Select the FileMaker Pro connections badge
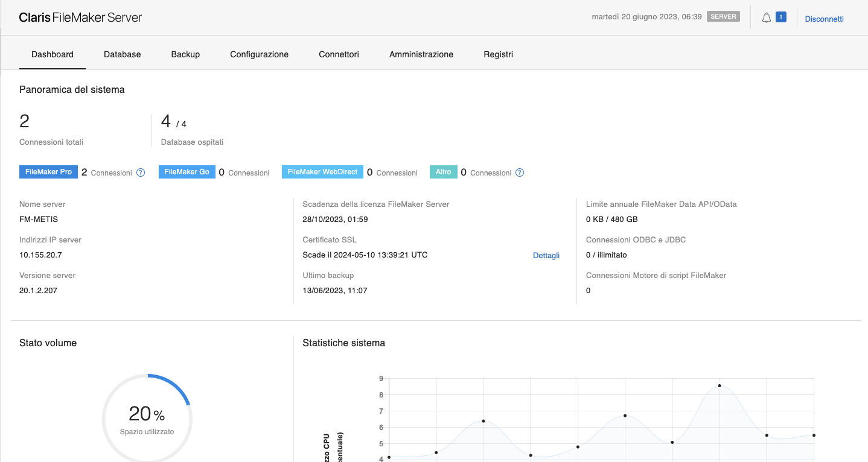This screenshot has width=868, height=462. (48, 172)
